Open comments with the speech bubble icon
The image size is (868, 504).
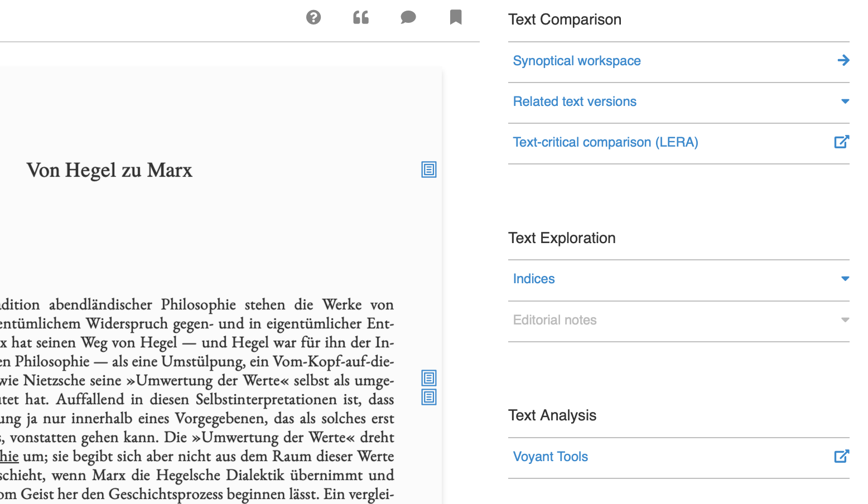pyautogui.click(x=408, y=17)
